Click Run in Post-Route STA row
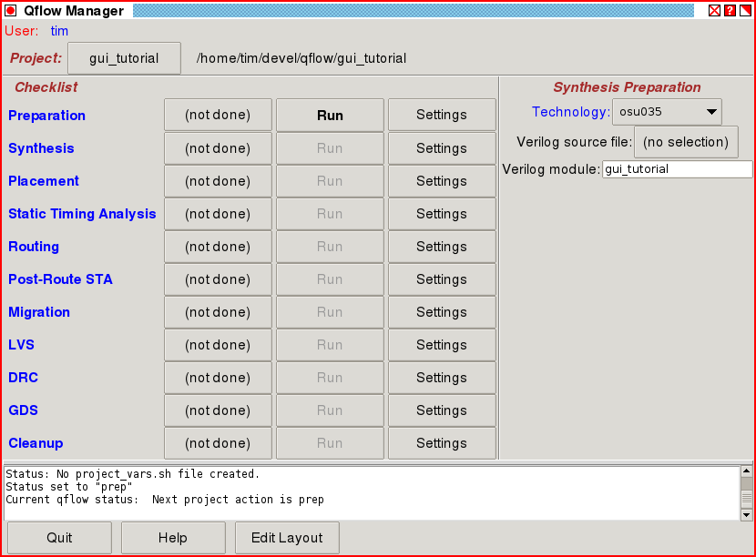 coord(330,279)
